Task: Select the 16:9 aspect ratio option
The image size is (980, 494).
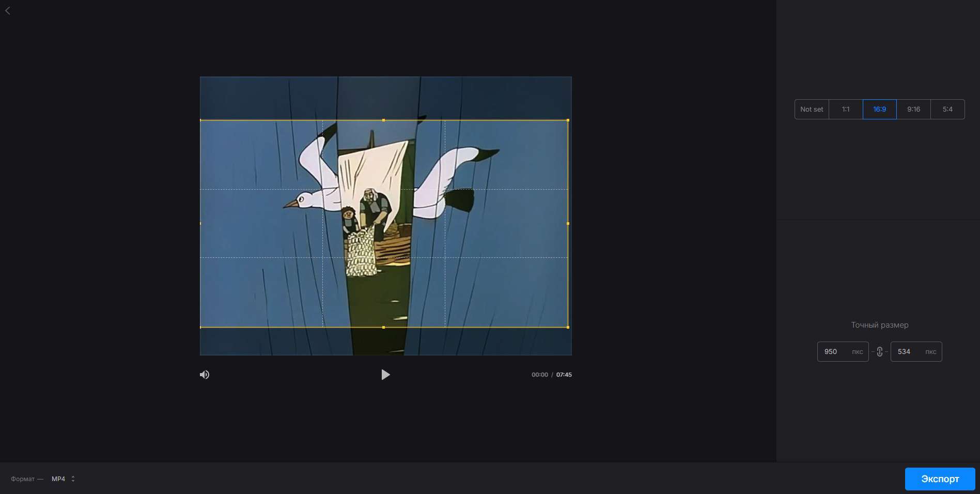Action: (879, 110)
